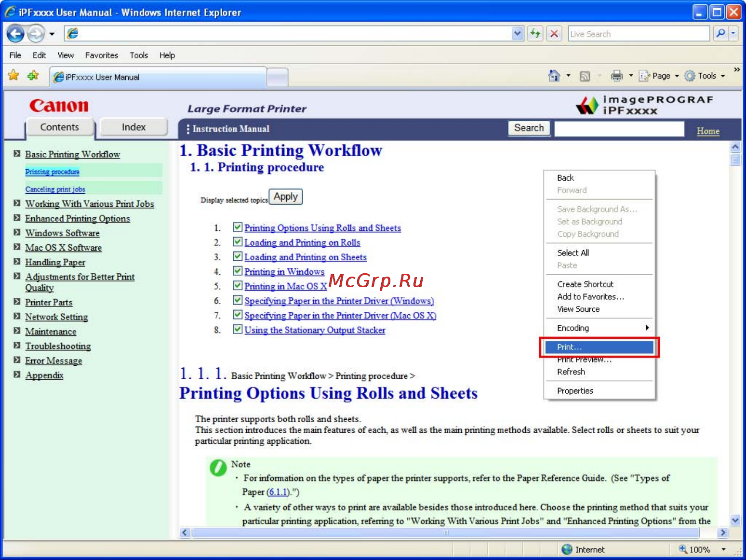Choose Print... from context menu
This screenshot has height=560, width=746.
[599, 347]
